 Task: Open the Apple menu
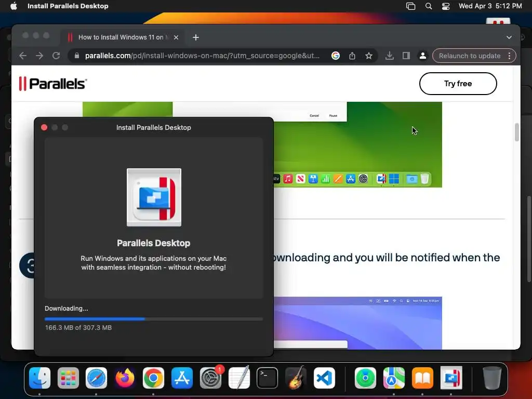14,6
